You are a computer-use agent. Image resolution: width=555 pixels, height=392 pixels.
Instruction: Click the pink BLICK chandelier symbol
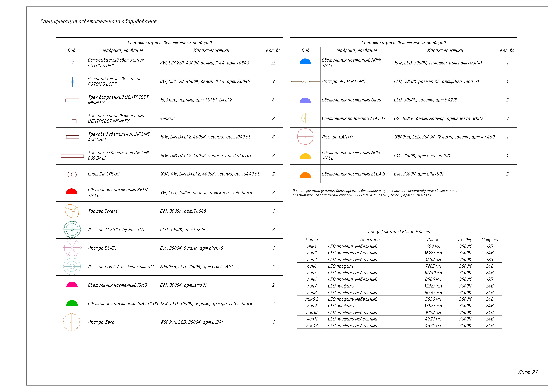tap(72, 248)
